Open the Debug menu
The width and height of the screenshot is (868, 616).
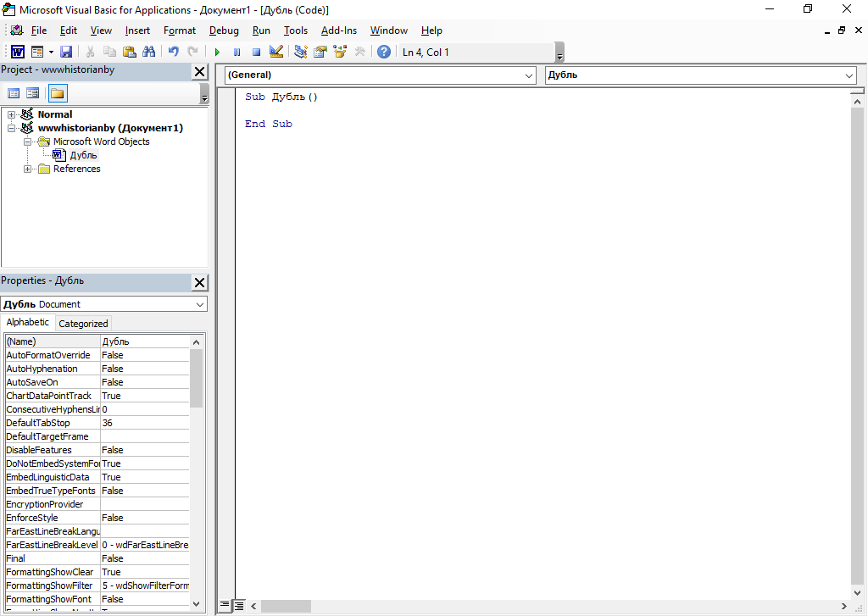[x=224, y=31]
